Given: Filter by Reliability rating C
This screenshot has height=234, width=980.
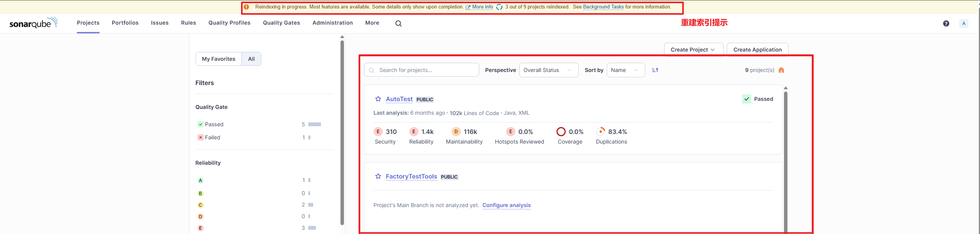Looking at the screenshot, I should [200, 205].
